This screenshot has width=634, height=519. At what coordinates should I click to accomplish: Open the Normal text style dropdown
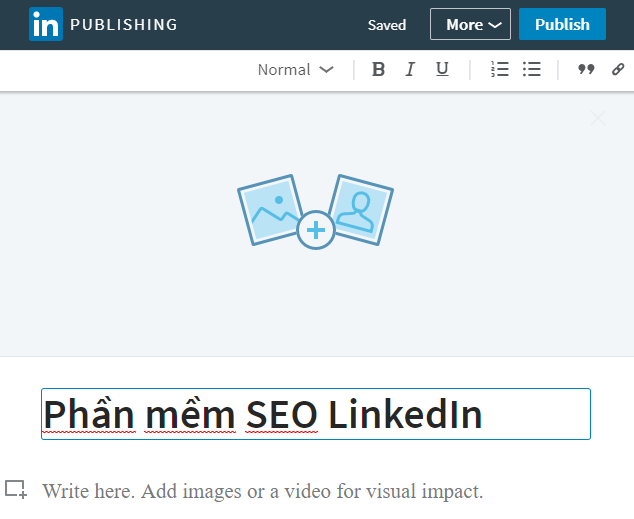tap(296, 70)
